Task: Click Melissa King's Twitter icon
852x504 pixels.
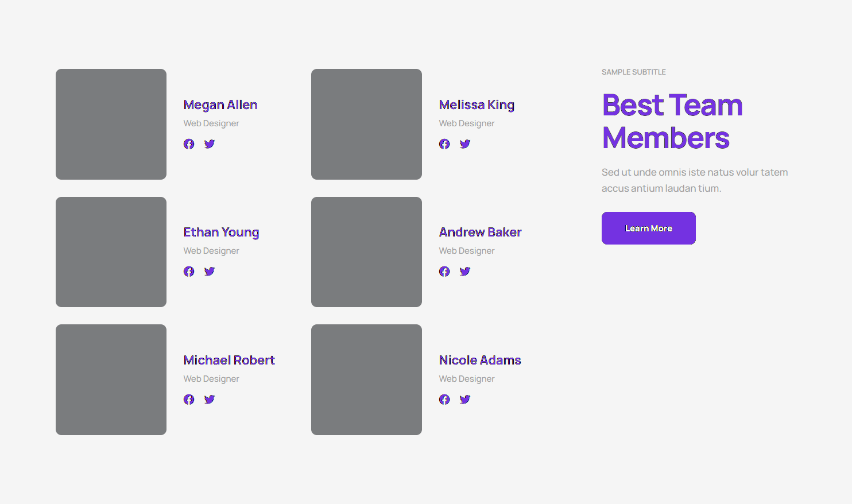Action: 465,144
